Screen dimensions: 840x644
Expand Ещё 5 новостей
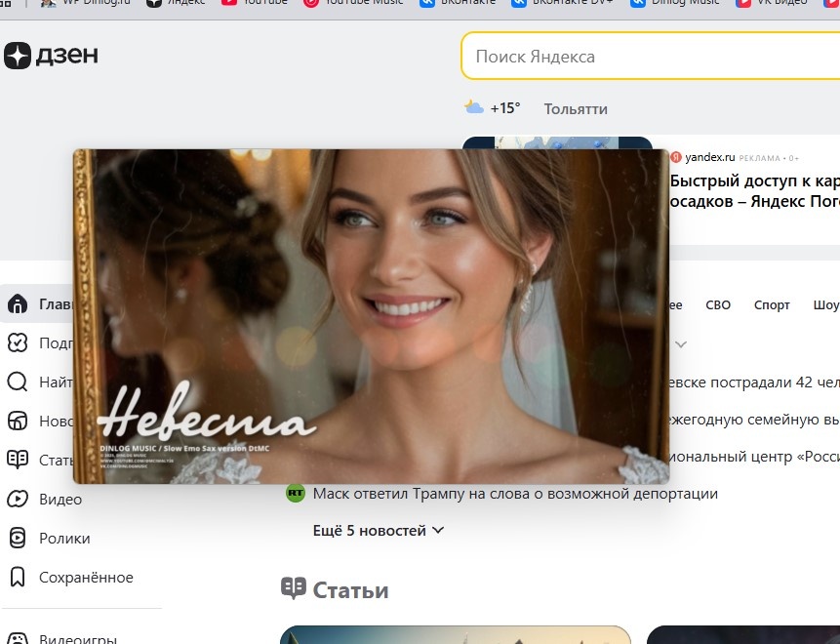pos(379,531)
